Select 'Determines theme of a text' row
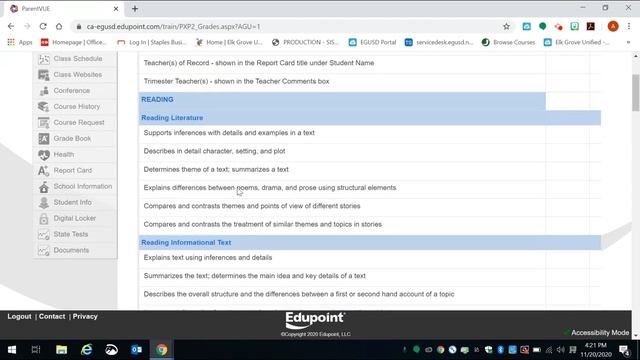Image resolution: width=640 pixels, height=360 pixels. (370, 170)
